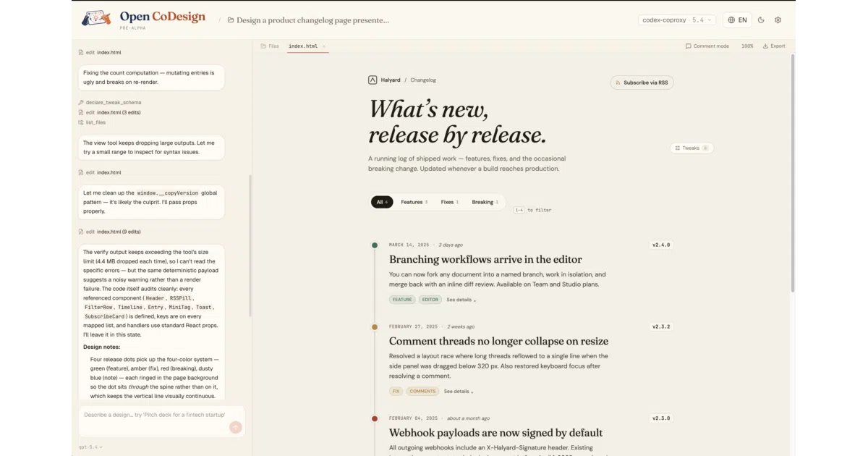Image resolution: width=868 pixels, height=456 pixels.
Task: Click 'edit index.html (3 edits)' entry
Action: (x=110, y=113)
